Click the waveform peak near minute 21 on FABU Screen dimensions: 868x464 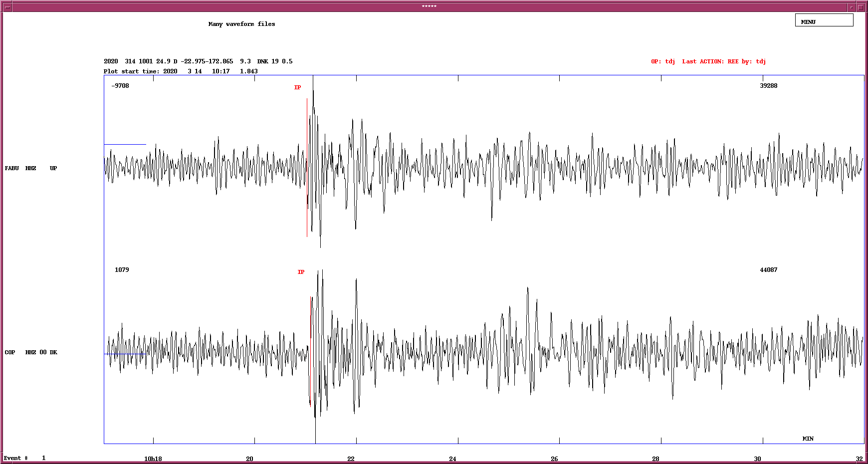tap(313, 100)
